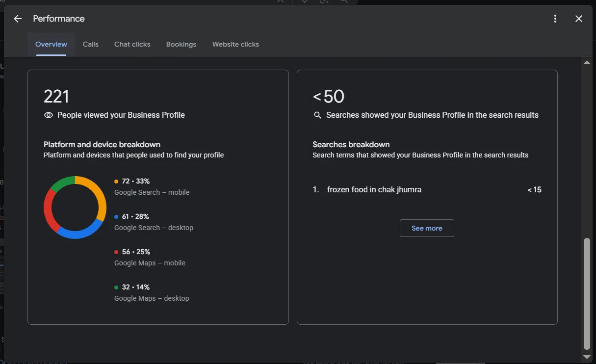The image size is (596, 364).
Task: Click the orange dot next to 72 • 33%
Action: pos(116,182)
